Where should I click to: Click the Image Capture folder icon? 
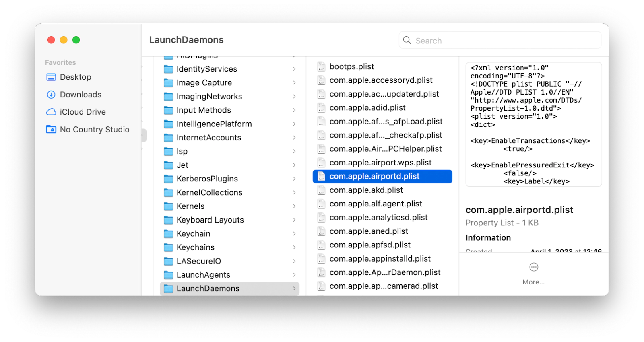(169, 83)
